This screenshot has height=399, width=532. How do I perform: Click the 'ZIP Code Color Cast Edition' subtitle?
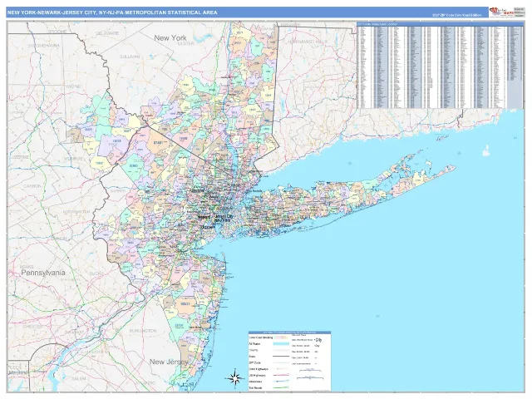pyautogui.click(x=456, y=15)
